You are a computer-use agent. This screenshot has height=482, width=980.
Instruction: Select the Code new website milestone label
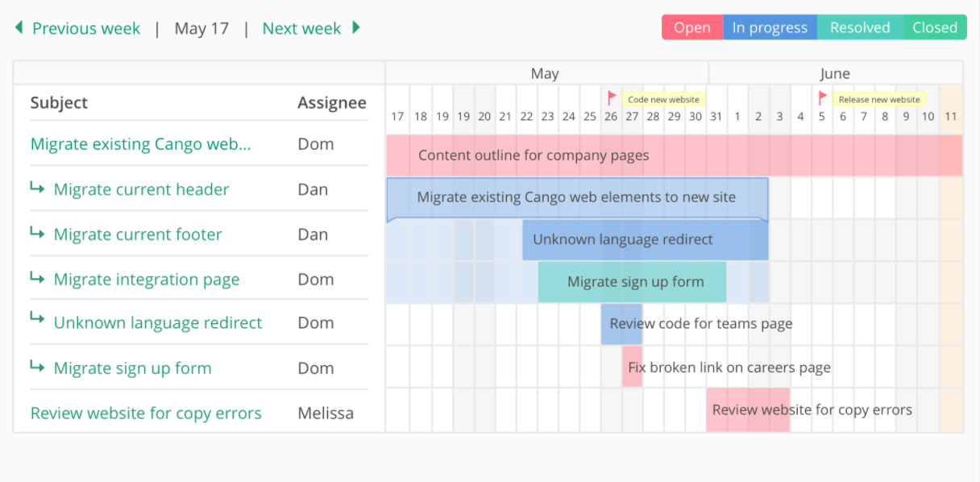(663, 99)
